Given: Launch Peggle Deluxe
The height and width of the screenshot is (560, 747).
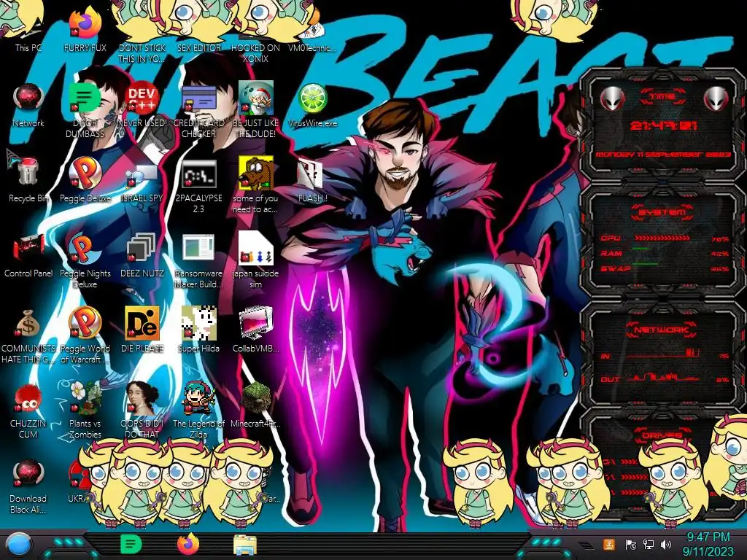Looking at the screenshot, I should [x=85, y=174].
